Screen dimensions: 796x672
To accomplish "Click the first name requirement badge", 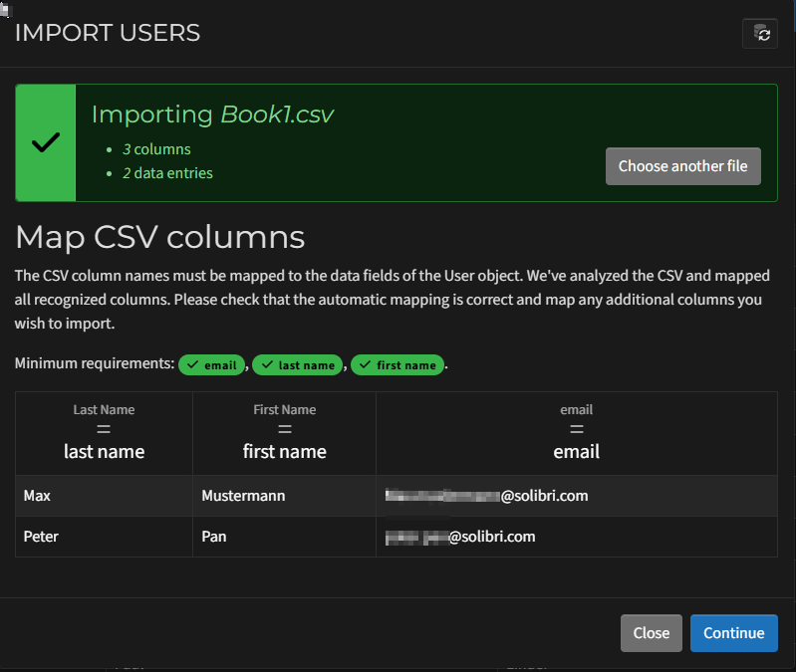I will (x=398, y=365).
